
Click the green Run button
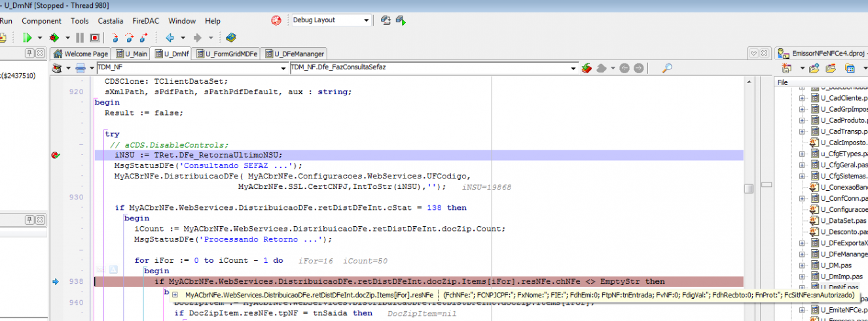[27, 38]
